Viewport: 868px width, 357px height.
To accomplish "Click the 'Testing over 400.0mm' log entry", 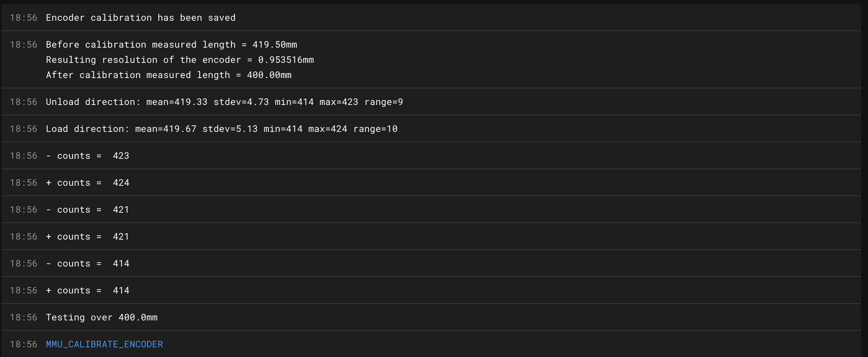I will [102, 317].
